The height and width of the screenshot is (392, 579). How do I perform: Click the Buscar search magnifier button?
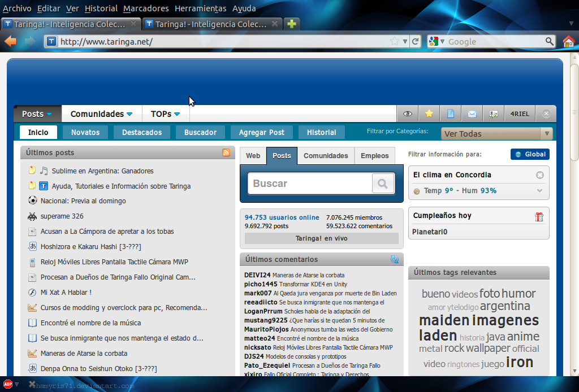[383, 183]
